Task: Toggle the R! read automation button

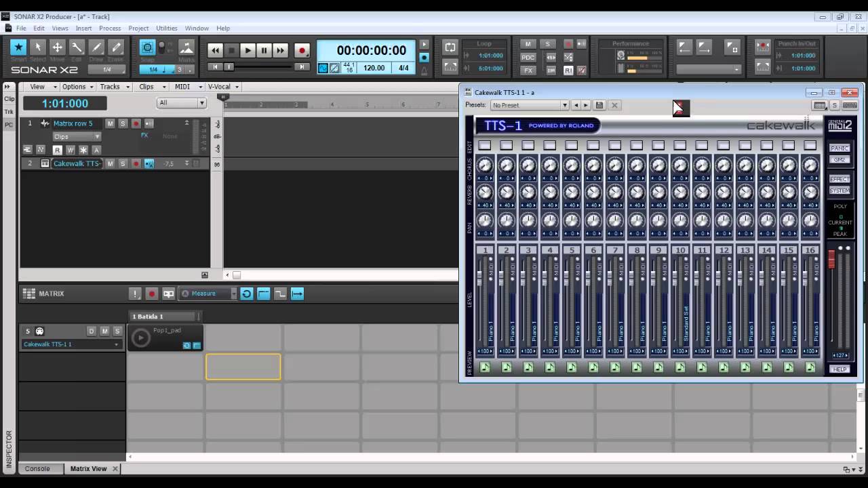Action: point(568,70)
